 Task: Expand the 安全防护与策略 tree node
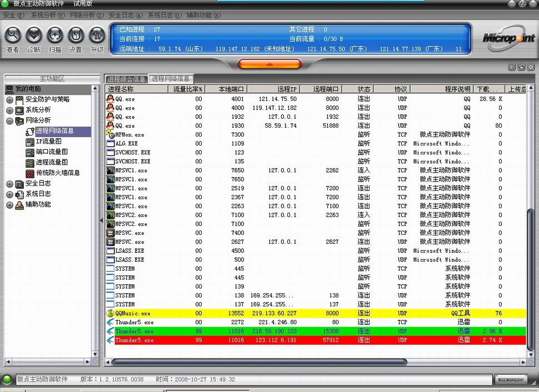[9, 100]
